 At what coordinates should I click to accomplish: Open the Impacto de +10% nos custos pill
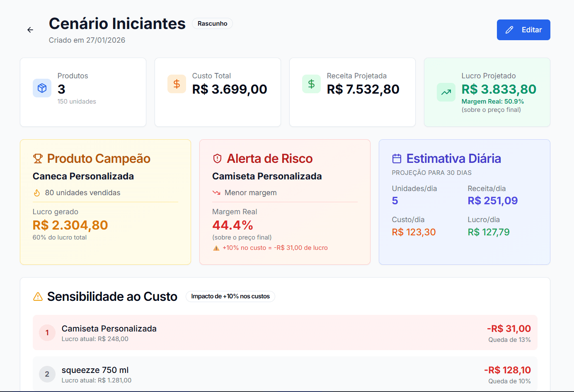tap(230, 296)
